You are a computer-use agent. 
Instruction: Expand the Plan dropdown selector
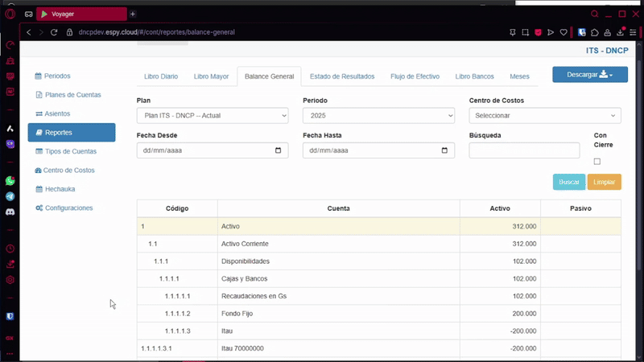pos(213,116)
